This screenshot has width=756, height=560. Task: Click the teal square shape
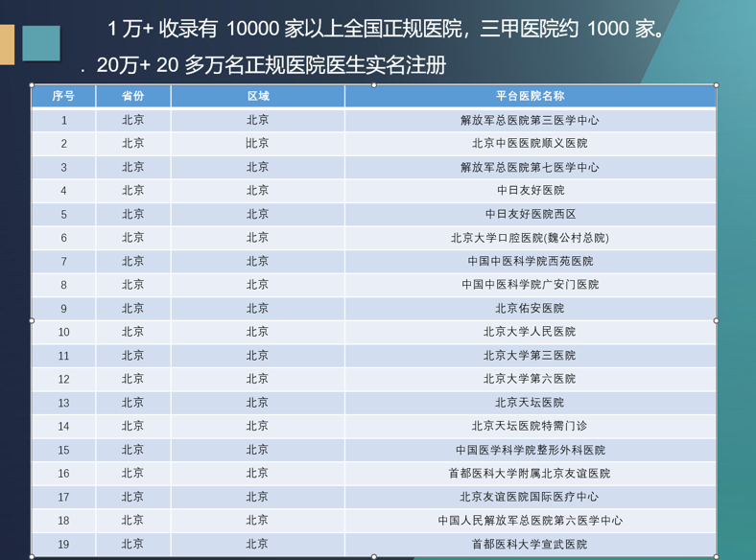click(41, 44)
